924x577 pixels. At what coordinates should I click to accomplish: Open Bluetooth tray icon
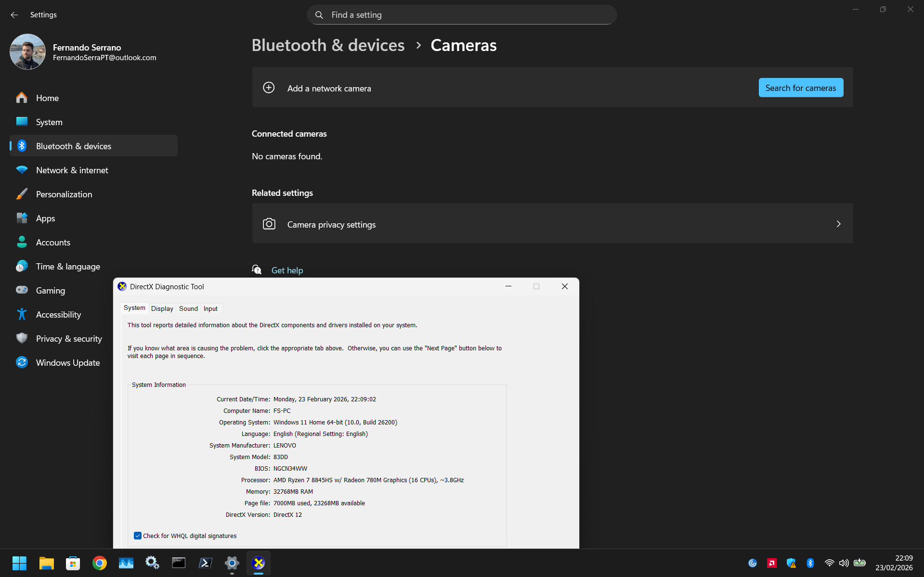point(810,563)
